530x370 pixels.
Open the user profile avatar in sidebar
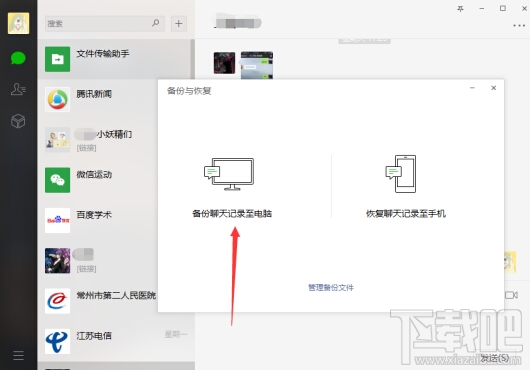[18, 23]
